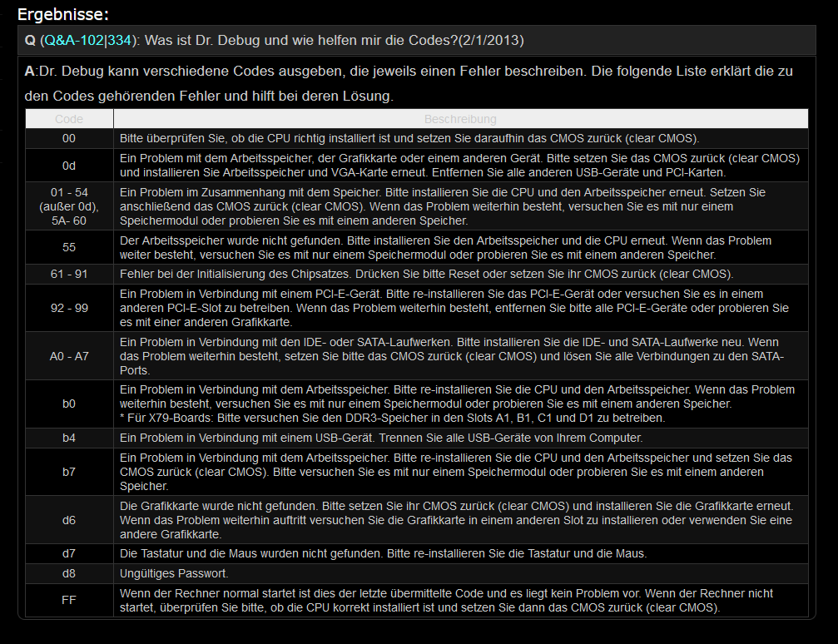Click the USB-Gerät problem description
Screen dimensions: 838x644
coord(381,438)
